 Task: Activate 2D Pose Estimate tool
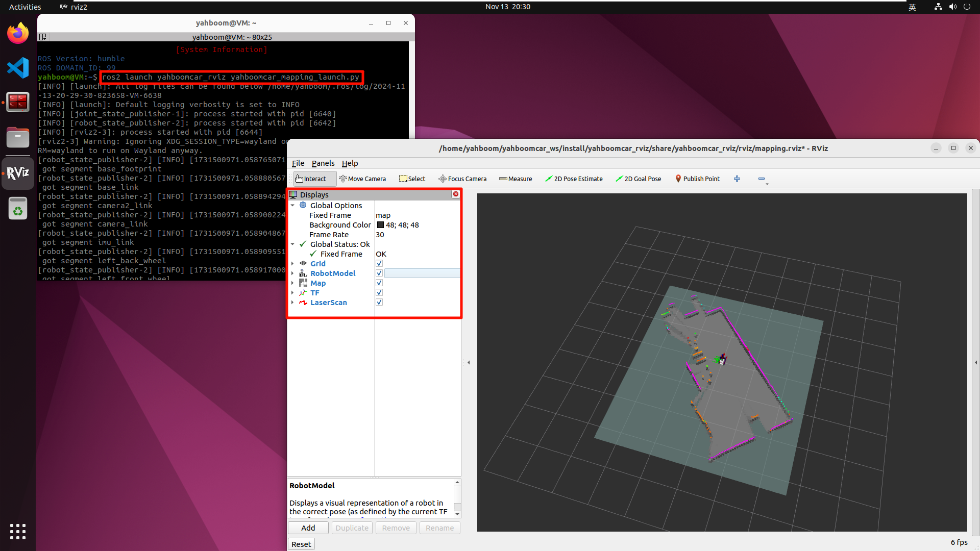pyautogui.click(x=574, y=179)
